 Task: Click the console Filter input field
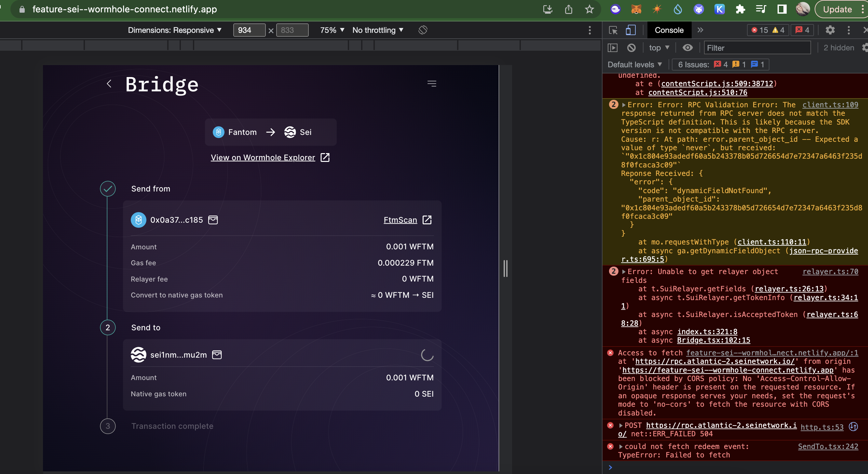tap(757, 48)
